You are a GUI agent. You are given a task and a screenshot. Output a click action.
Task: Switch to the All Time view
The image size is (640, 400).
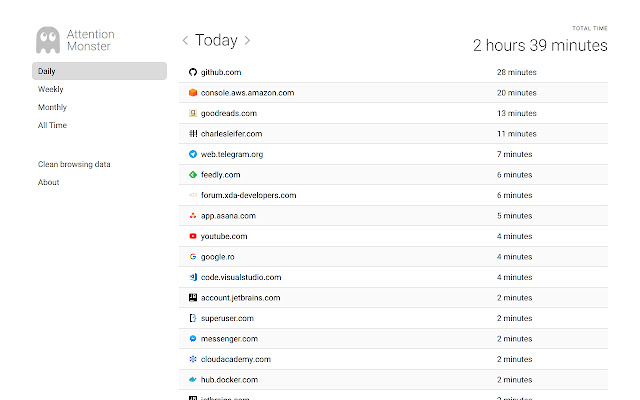tap(52, 125)
